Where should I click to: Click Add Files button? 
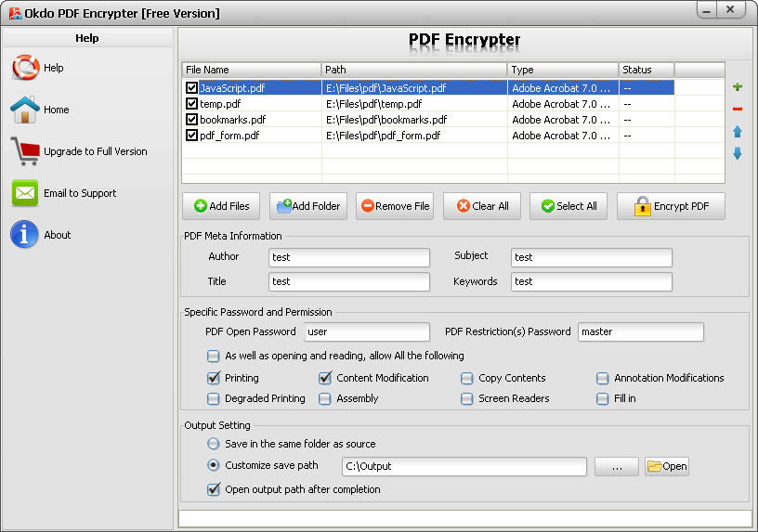click(221, 206)
